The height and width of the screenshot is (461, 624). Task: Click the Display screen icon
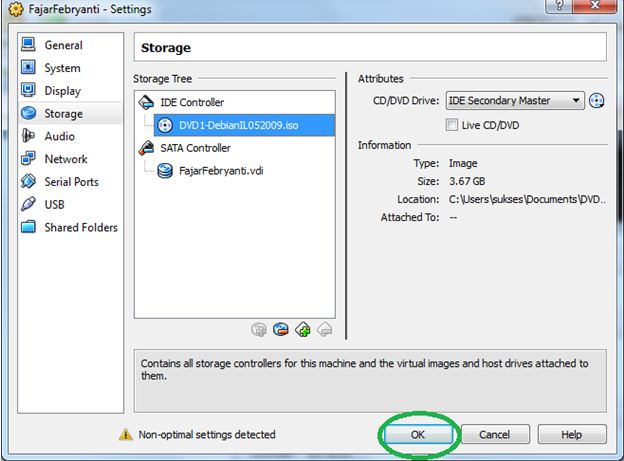[28, 90]
